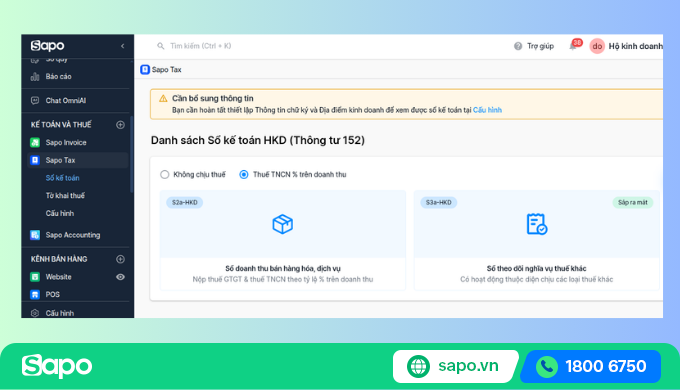Click the green Sapo Invoice icon
The image size is (680, 390).
coord(35,142)
